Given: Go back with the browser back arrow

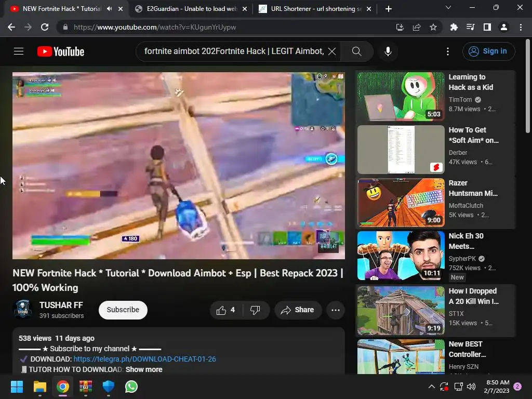Looking at the screenshot, I should pyautogui.click(x=11, y=27).
